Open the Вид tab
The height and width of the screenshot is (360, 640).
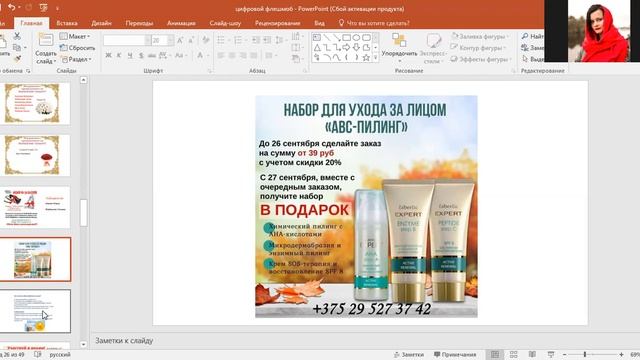click(320, 23)
